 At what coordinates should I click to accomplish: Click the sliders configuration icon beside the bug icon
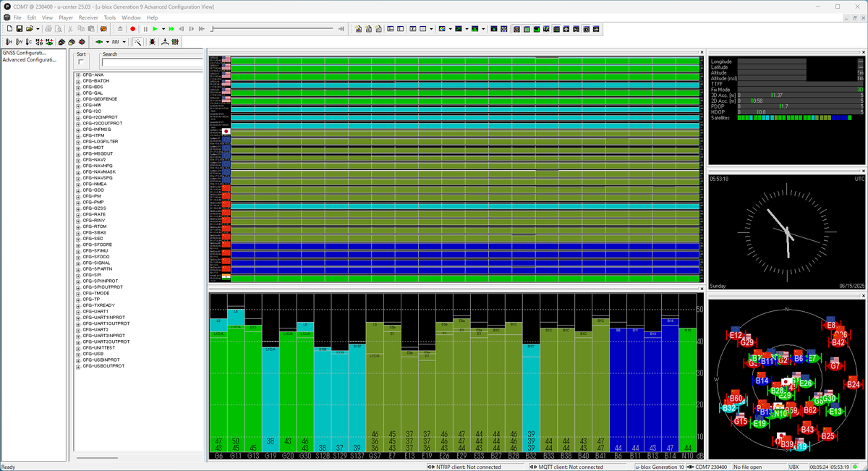coord(175,42)
